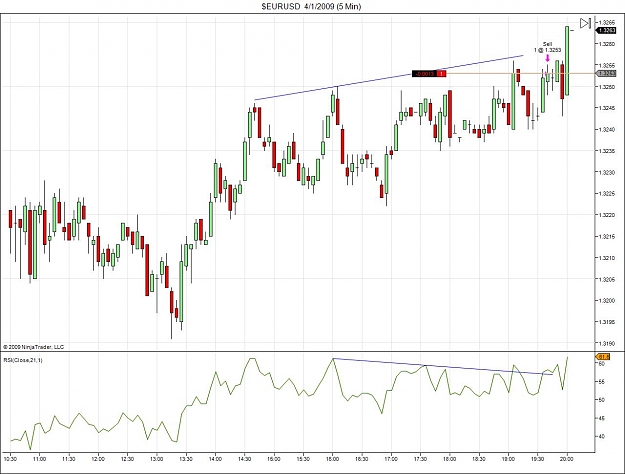Viewport: 625px width, 474px height.
Task: Click the 1.3200 price axis label
Action: point(606,301)
